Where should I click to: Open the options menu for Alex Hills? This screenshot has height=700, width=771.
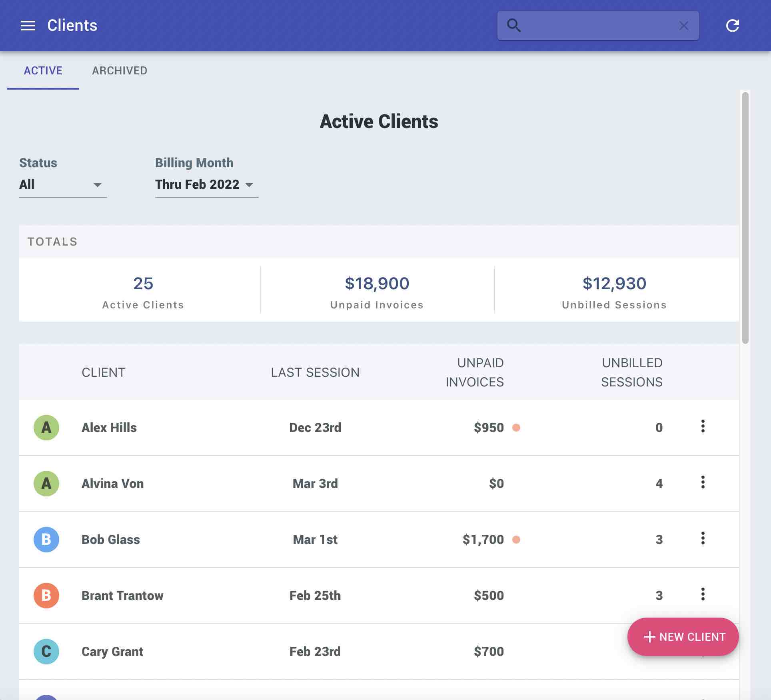(x=703, y=427)
